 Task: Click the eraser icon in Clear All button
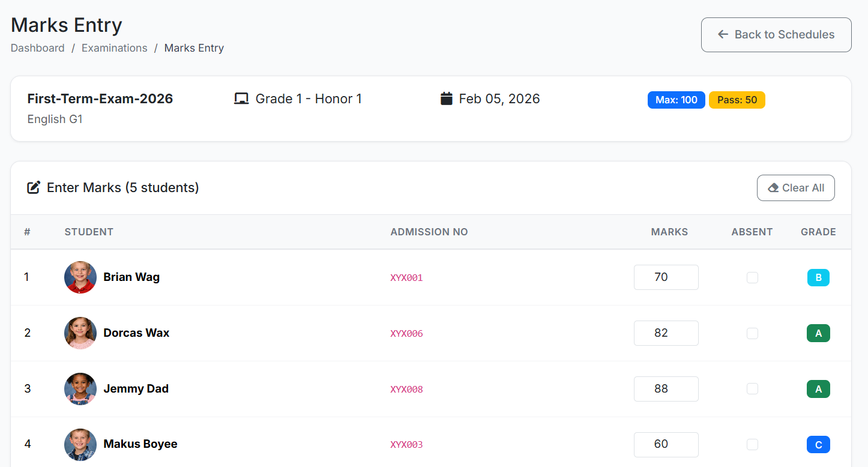pyautogui.click(x=773, y=188)
